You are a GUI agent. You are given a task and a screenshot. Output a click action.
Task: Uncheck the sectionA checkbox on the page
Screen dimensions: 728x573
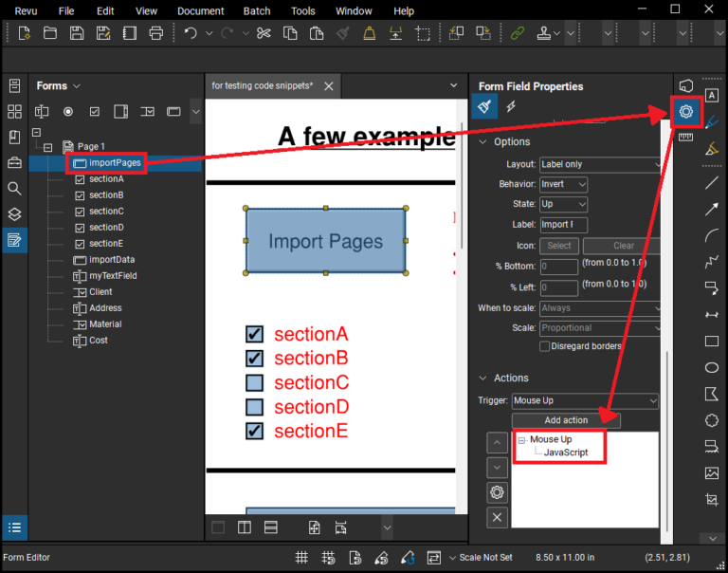254,334
